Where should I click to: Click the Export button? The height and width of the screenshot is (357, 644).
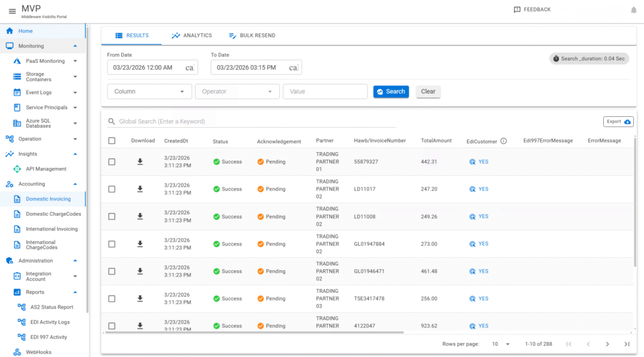618,121
